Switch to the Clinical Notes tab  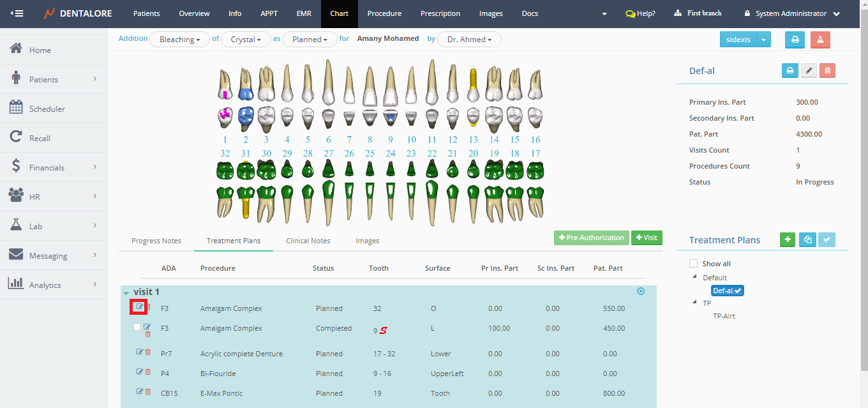click(x=308, y=241)
